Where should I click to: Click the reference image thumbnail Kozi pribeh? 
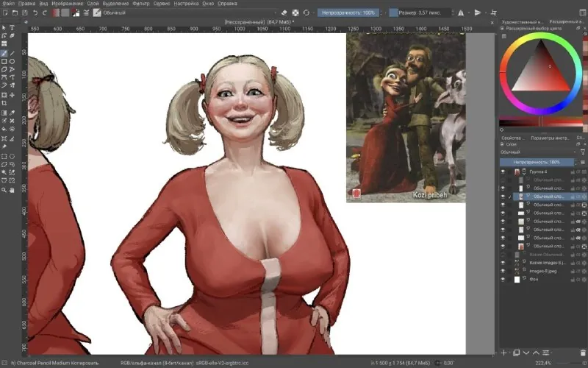(x=406, y=118)
